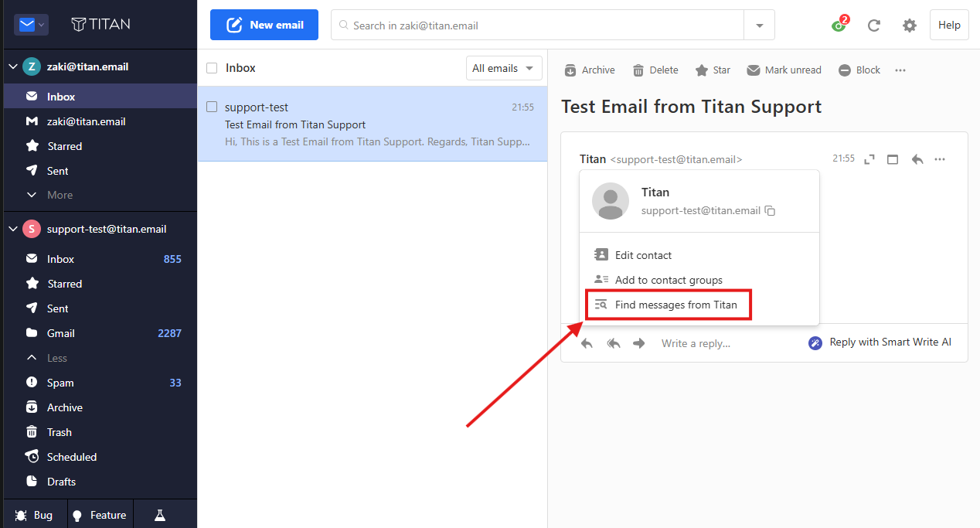This screenshot has width=980, height=528.
Task: Click Reply with Smart Write AI
Action: click(x=880, y=342)
